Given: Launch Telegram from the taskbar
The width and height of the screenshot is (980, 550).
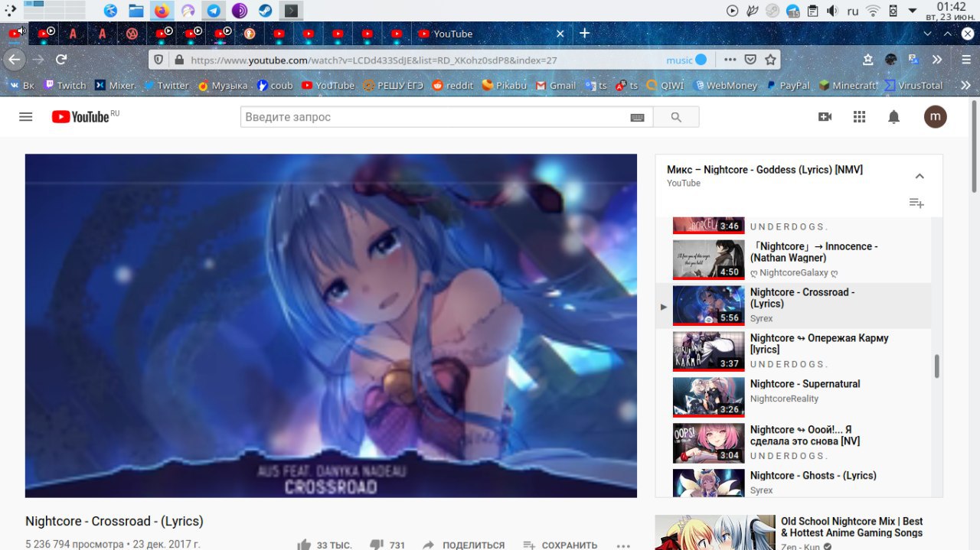Looking at the screenshot, I should [x=214, y=11].
